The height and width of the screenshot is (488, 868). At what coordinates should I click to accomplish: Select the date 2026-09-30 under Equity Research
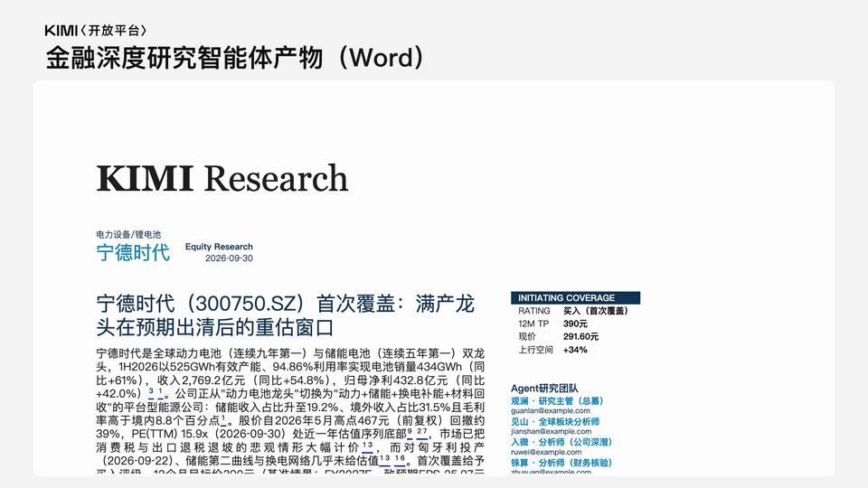[229, 258]
